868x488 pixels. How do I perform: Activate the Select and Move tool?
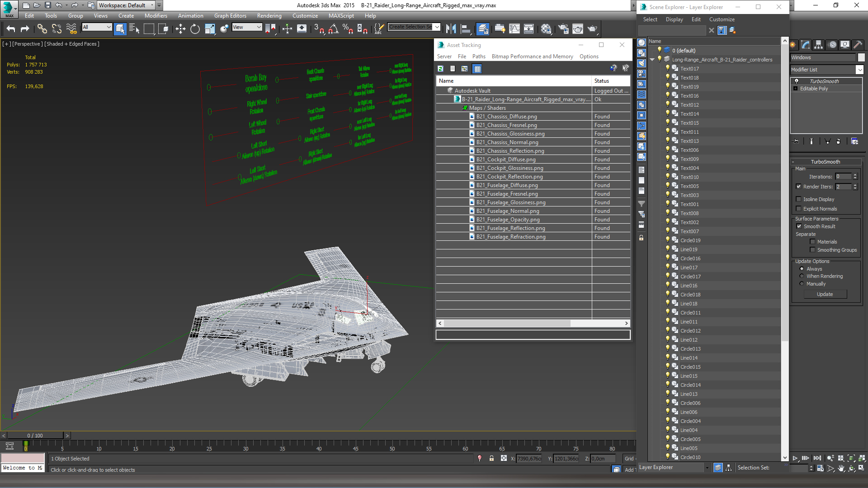coord(180,29)
